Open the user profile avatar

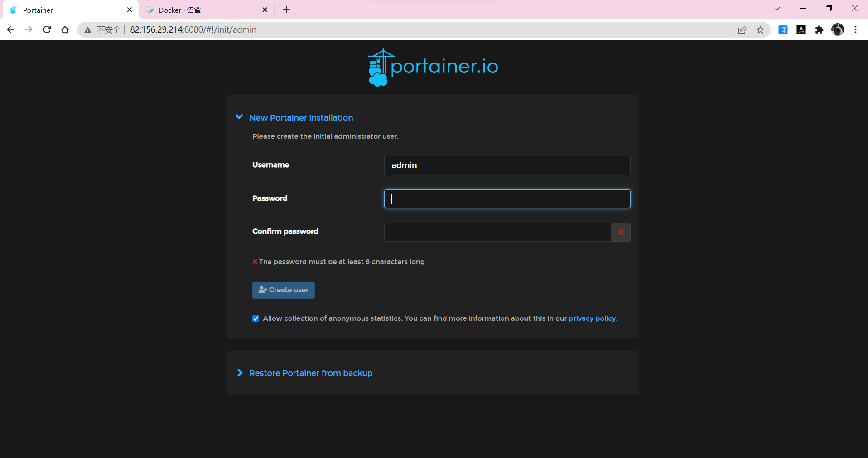click(x=838, y=29)
